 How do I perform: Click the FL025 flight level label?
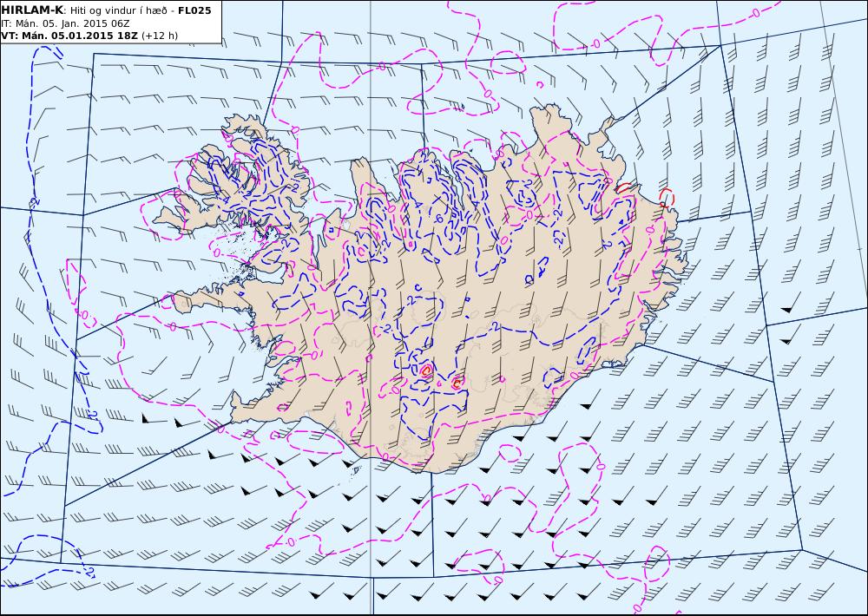tap(194, 10)
